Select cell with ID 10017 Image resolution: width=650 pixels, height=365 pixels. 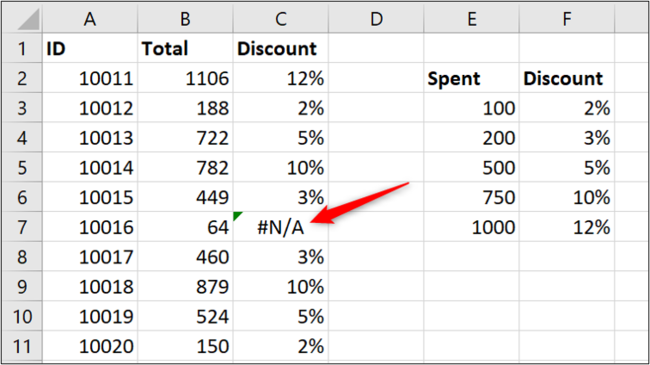point(90,257)
